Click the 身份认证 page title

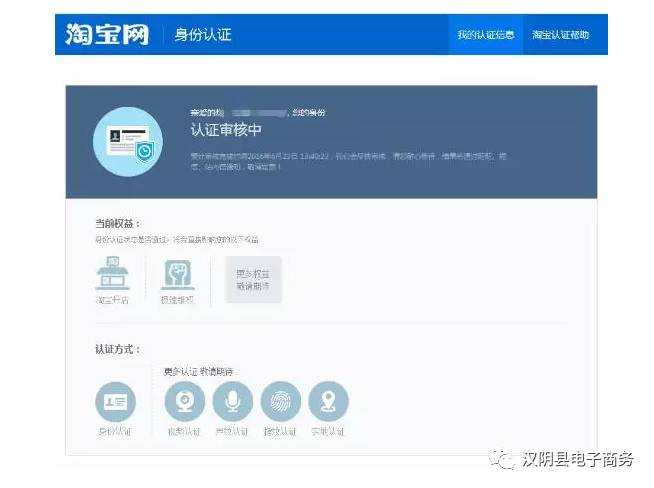(203, 35)
